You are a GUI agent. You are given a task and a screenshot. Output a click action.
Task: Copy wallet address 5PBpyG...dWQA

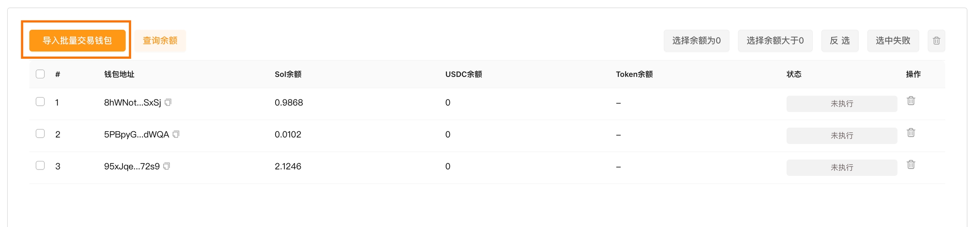coord(176,134)
